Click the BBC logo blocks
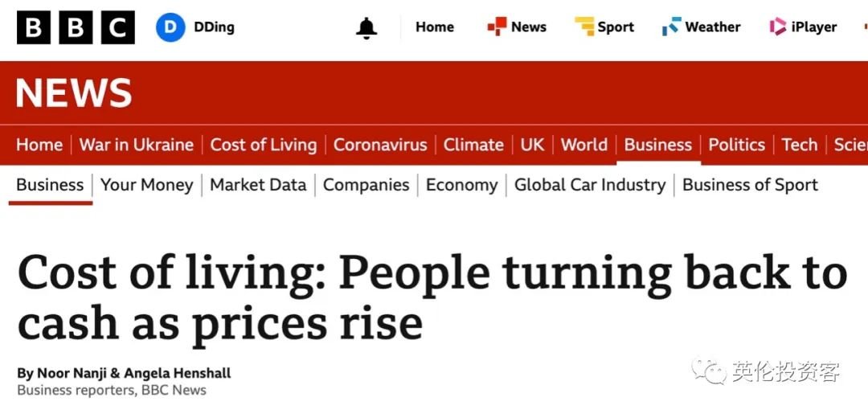Screen dimensions: 868x410 click(76, 27)
